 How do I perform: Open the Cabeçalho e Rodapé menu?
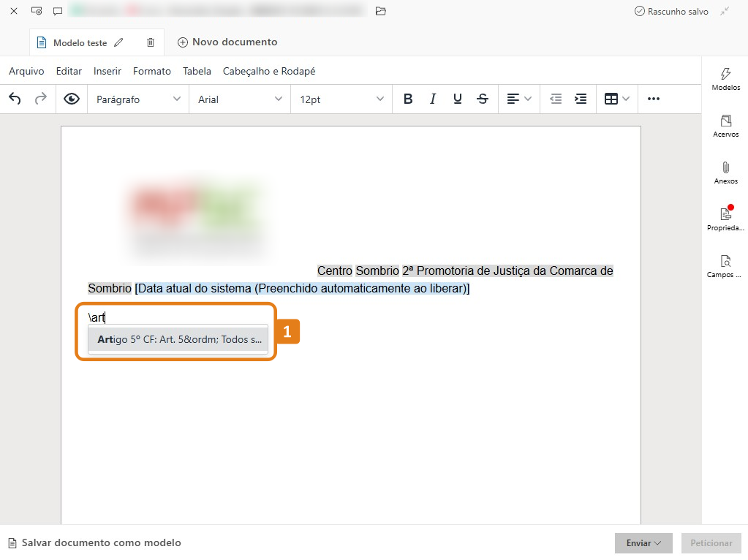pos(268,71)
